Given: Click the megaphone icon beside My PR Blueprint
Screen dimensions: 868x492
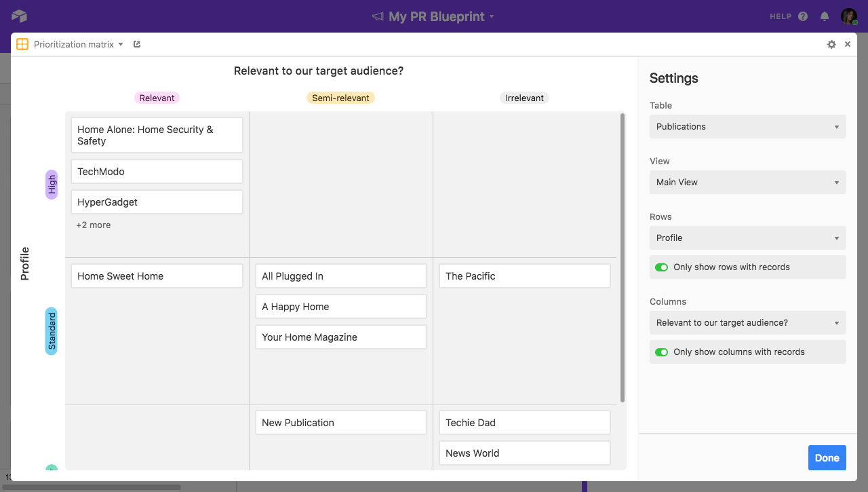Looking at the screenshot, I should pyautogui.click(x=378, y=16).
